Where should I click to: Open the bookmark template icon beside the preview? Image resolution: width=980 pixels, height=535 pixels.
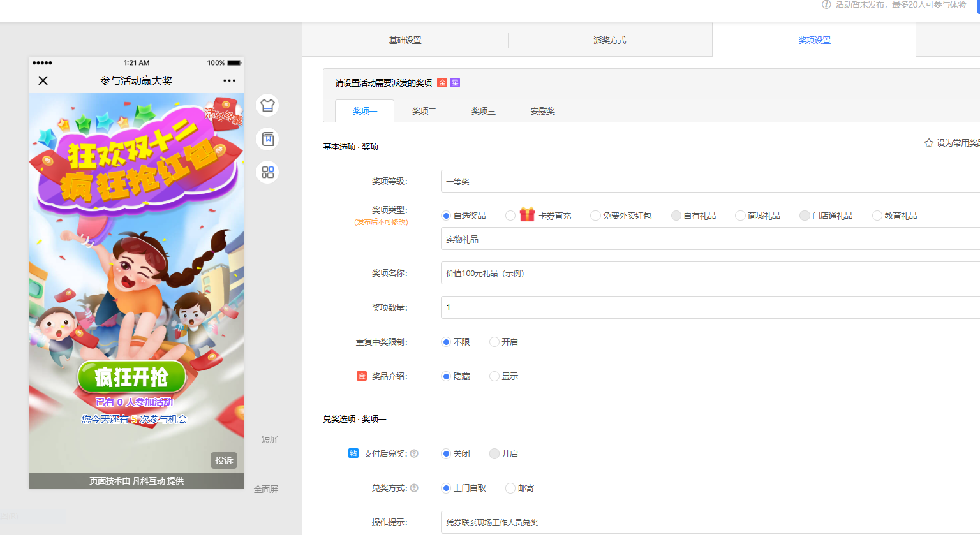coord(267,139)
